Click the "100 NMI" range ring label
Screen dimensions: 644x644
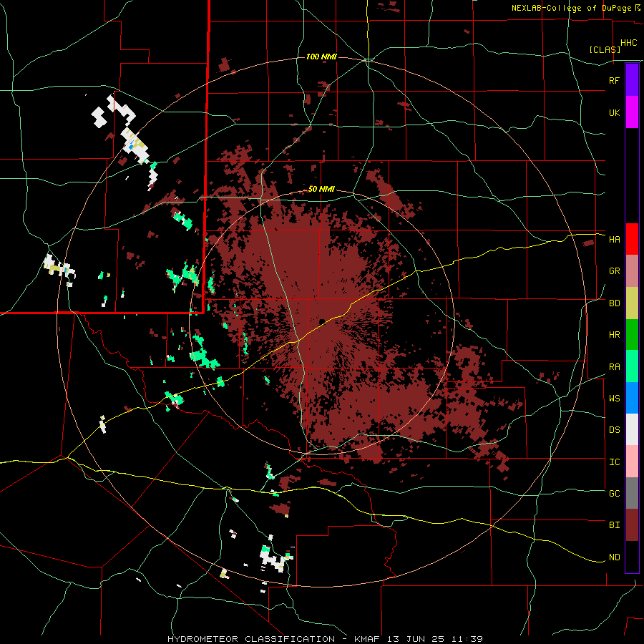click(321, 57)
